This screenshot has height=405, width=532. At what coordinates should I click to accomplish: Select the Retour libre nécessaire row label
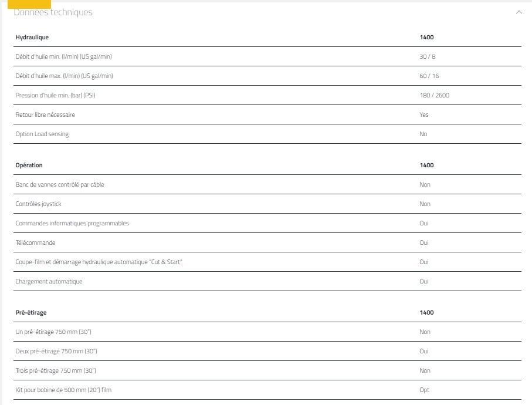tap(45, 114)
